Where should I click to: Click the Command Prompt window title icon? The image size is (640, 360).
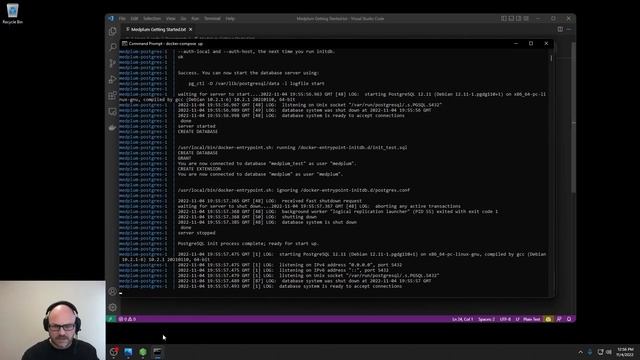124,44
